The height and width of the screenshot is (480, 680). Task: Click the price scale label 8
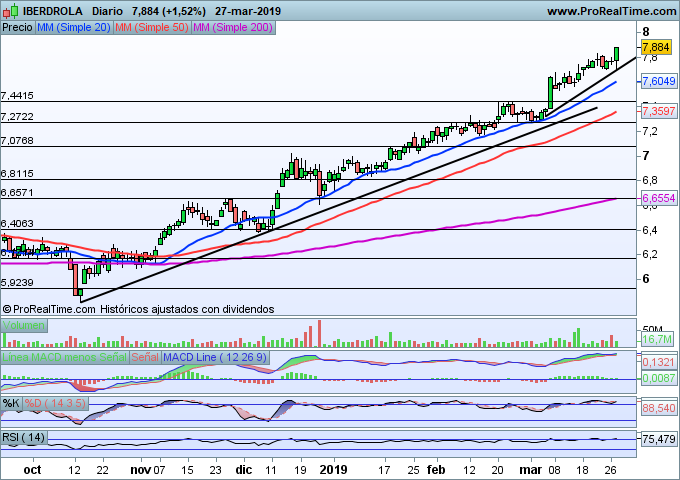pyautogui.click(x=646, y=32)
